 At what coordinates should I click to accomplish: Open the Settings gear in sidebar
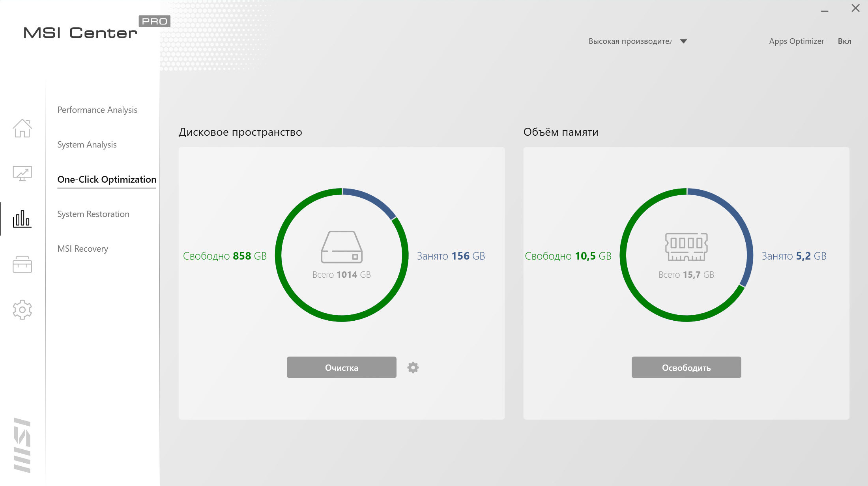click(22, 310)
